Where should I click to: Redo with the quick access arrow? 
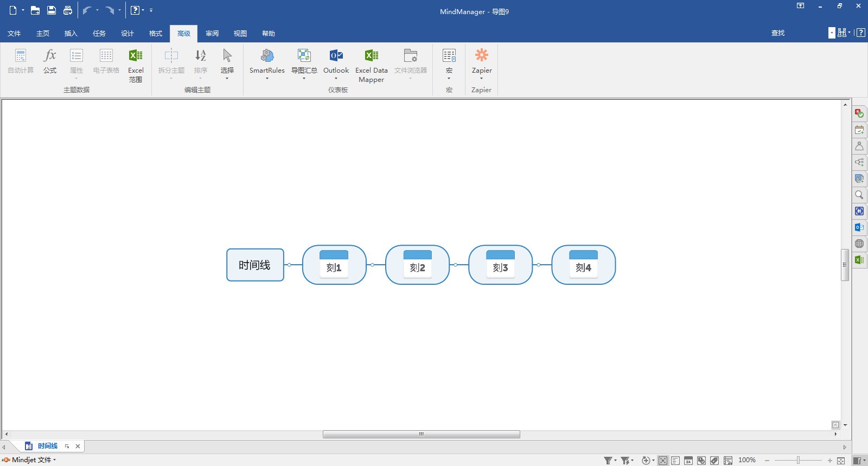[110, 10]
